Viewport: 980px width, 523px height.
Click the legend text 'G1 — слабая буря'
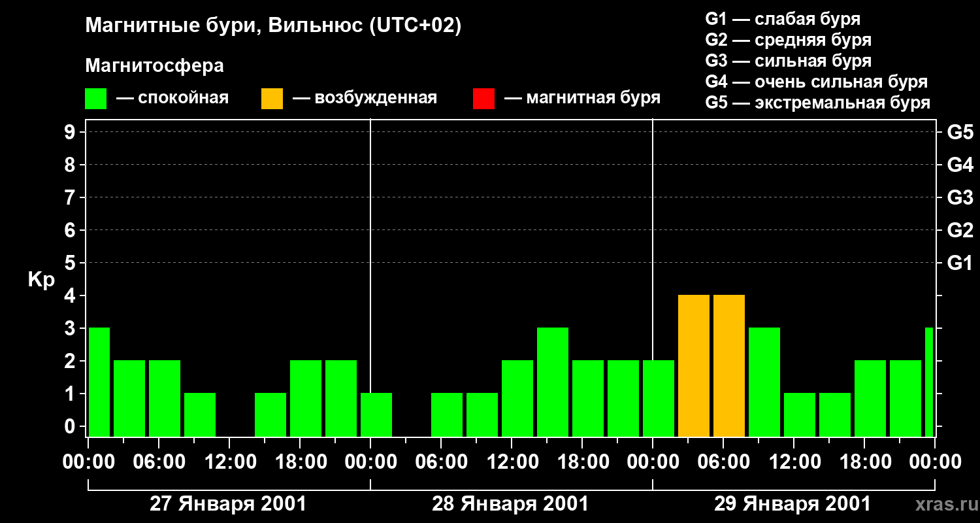tap(783, 19)
